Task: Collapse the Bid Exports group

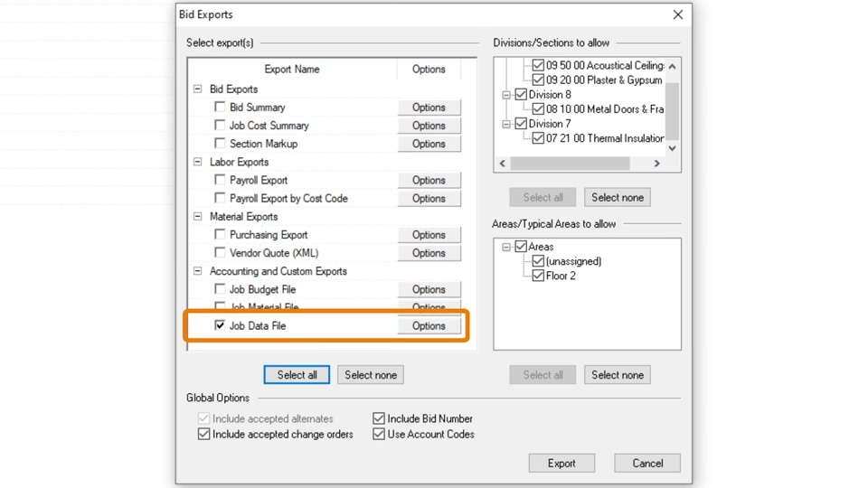Action: coord(198,89)
